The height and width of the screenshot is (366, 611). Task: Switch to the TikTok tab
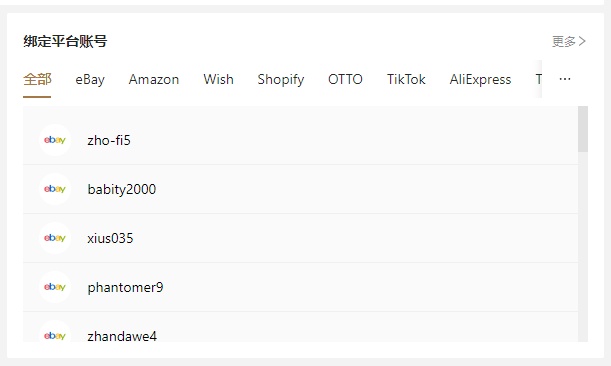[x=406, y=79]
